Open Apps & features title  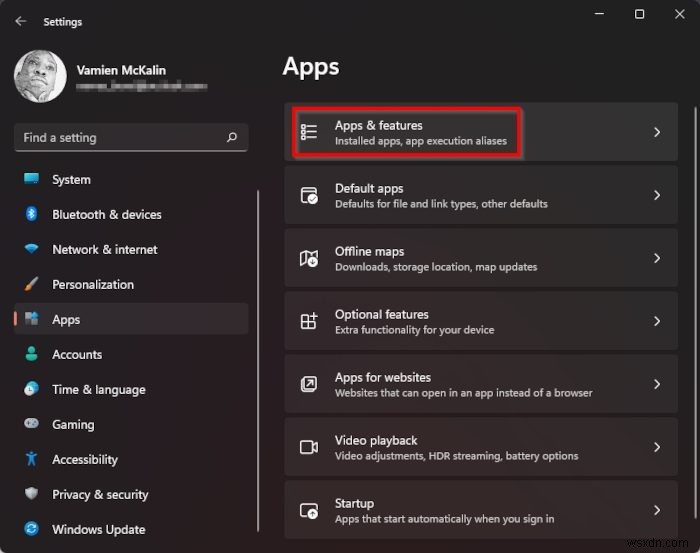[379, 125]
